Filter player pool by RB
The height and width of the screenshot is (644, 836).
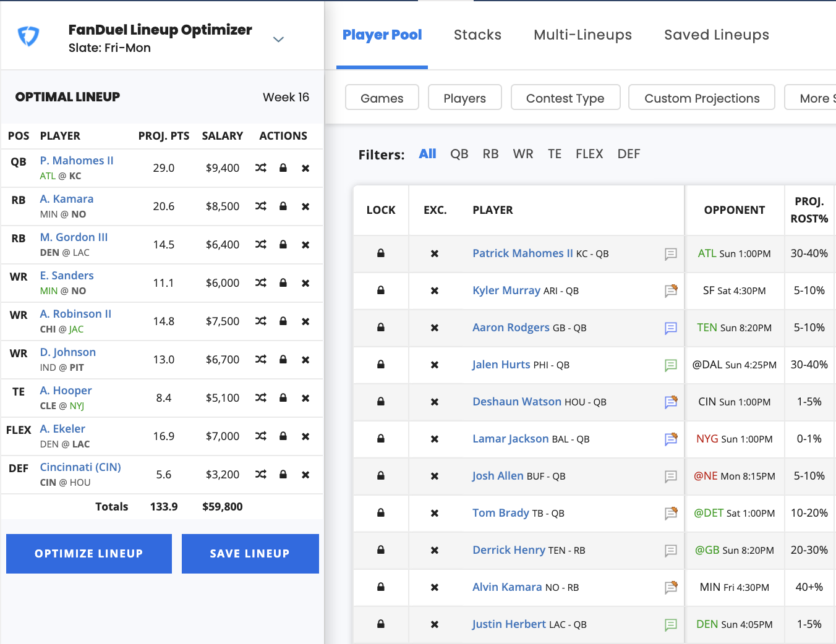coord(491,154)
